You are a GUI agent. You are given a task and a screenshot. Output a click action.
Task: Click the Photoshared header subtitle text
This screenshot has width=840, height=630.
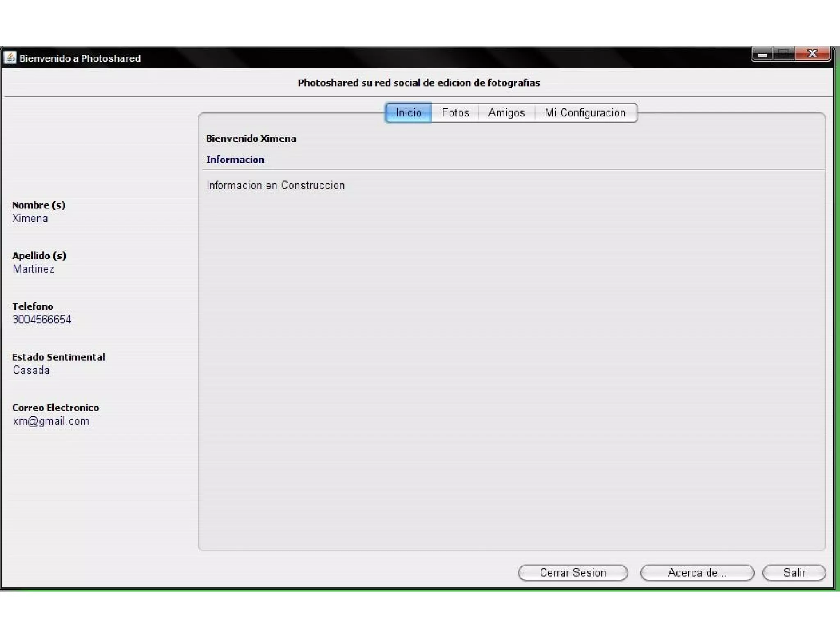click(x=418, y=83)
